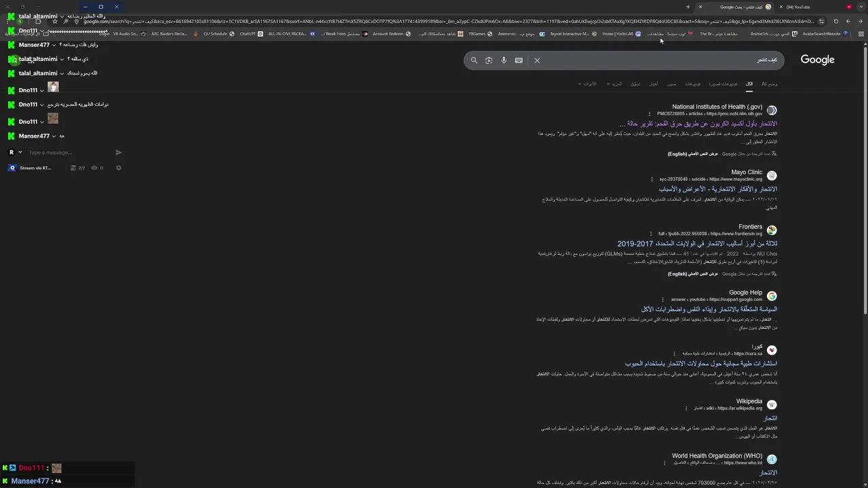
Task: Open the World Health Organization result title
Action: tap(768, 473)
